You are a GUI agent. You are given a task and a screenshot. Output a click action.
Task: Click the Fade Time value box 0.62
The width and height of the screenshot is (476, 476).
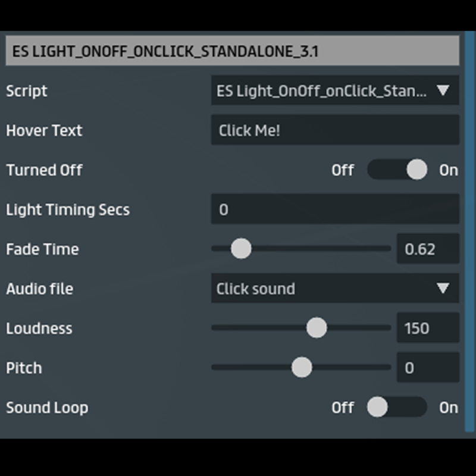pyautogui.click(x=427, y=249)
